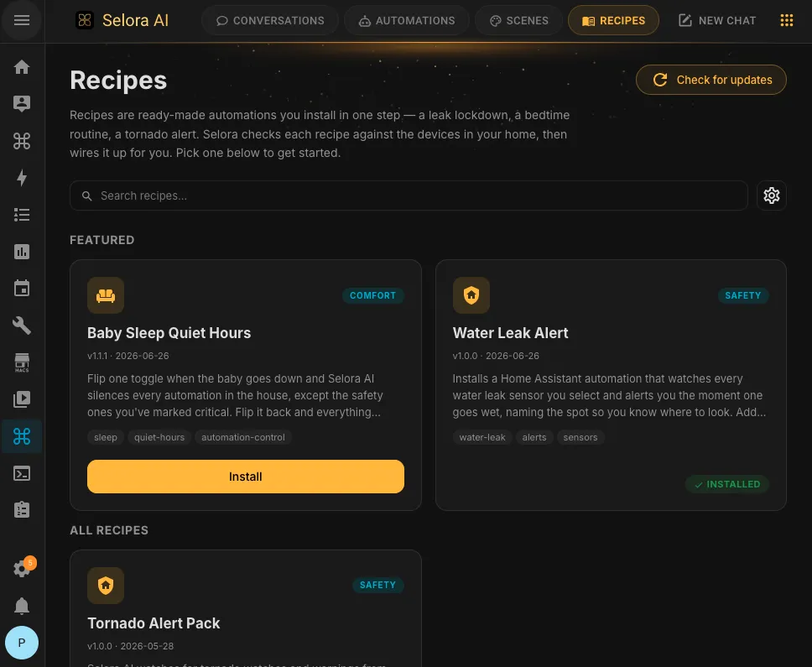This screenshot has width=812, height=667.
Task: Select the 'alerts' tag
Action: click(534, 437)
